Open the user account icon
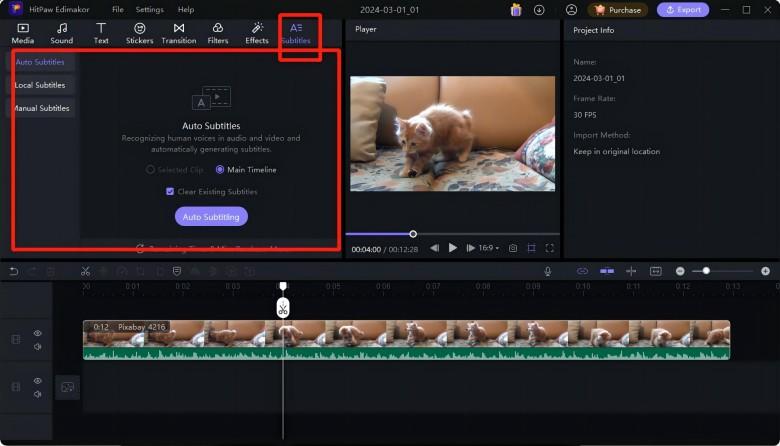 [x=572, y=9]
